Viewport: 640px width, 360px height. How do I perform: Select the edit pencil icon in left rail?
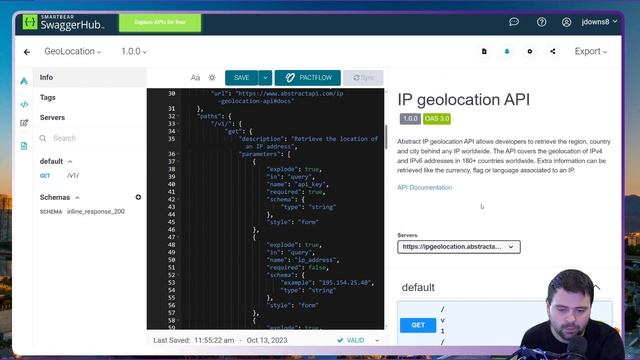click(x=24, y=123)
